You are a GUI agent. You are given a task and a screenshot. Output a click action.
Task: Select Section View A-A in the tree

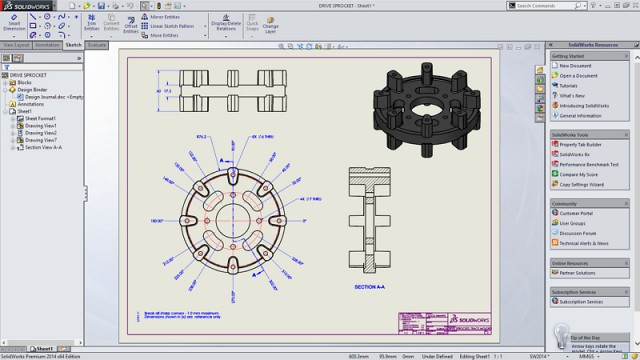[43, 147]
